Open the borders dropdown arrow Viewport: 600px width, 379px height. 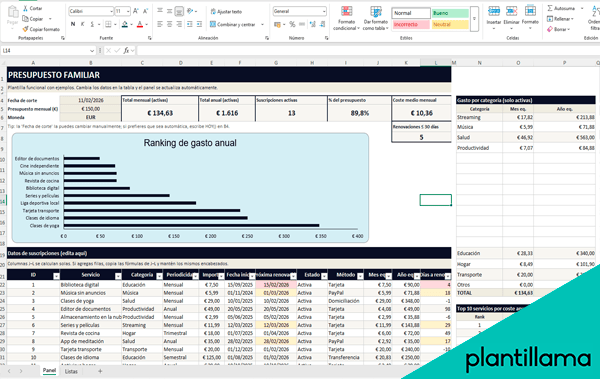point(115,25)
